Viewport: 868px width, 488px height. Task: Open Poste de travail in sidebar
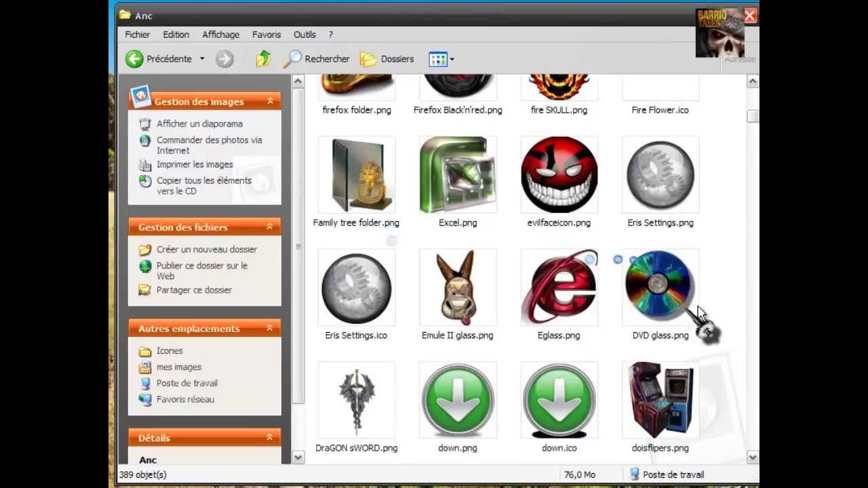click(186, 383)
